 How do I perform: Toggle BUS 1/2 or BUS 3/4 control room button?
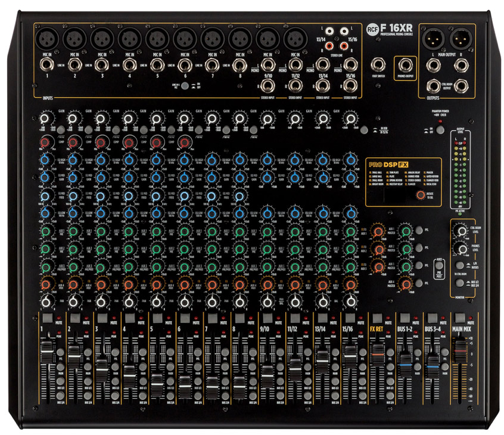[460, 283]
